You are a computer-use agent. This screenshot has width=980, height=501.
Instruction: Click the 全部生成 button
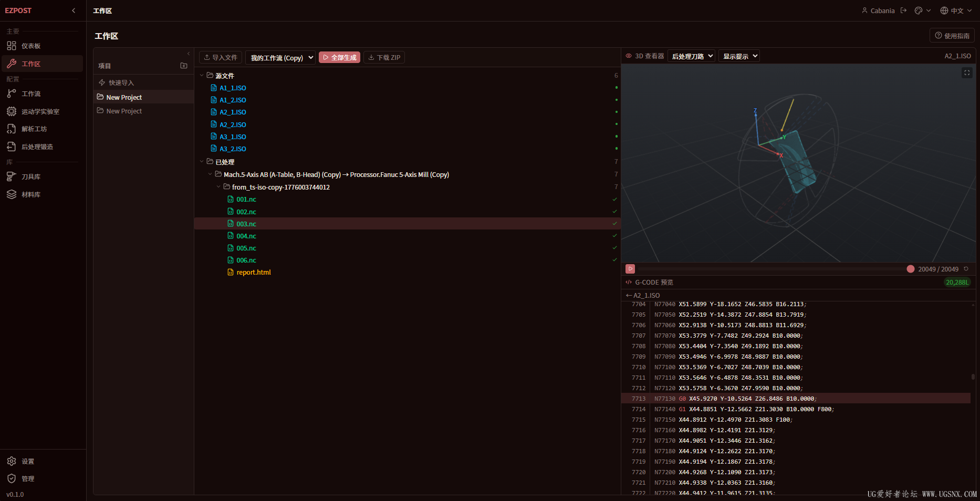click(x=339, y=58)
